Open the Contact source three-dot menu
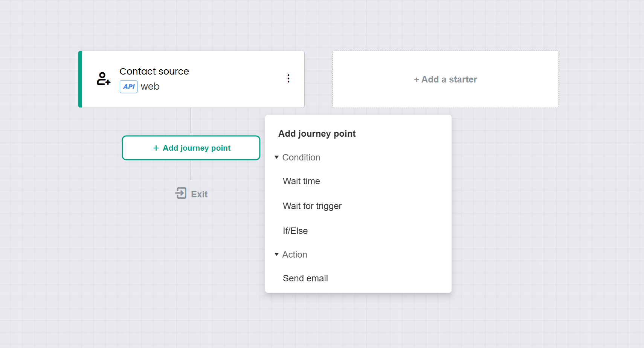This screenshot has height=348, width=644. (x=288, y=78)
